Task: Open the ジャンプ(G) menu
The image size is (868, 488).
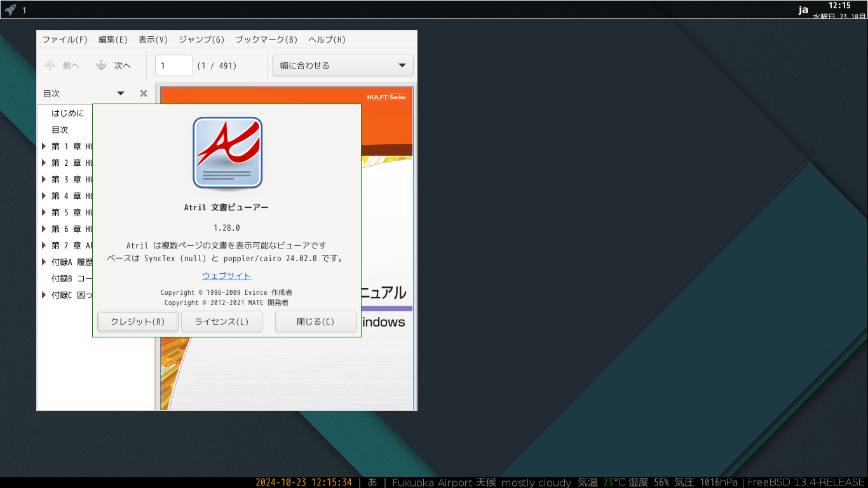Action: (x=201, y=39)
